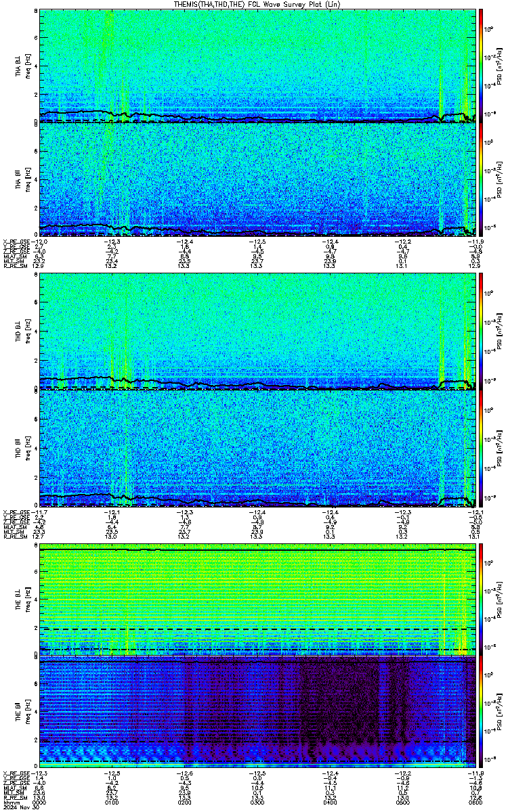The image size is (508, 812).
Task: Click the THA B⊥ y-axis label
Action: pyautogui.click(x=18, y=66)
